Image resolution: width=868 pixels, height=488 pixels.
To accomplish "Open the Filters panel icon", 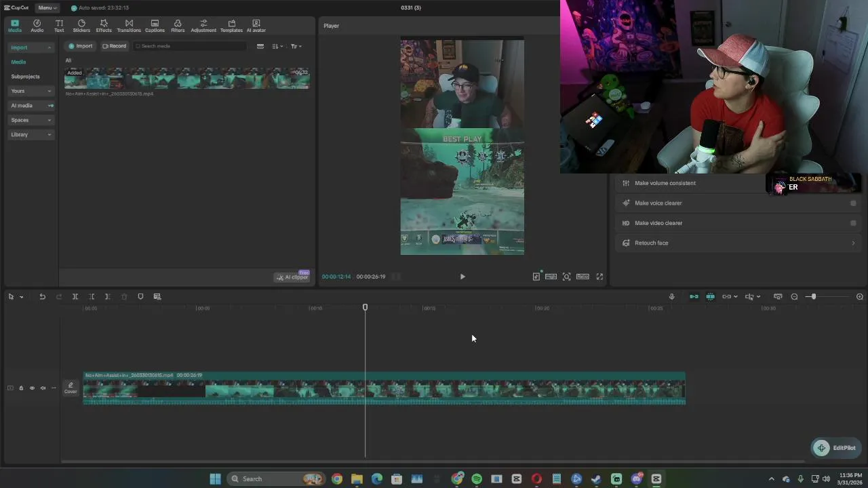I will tap(178, 26).
